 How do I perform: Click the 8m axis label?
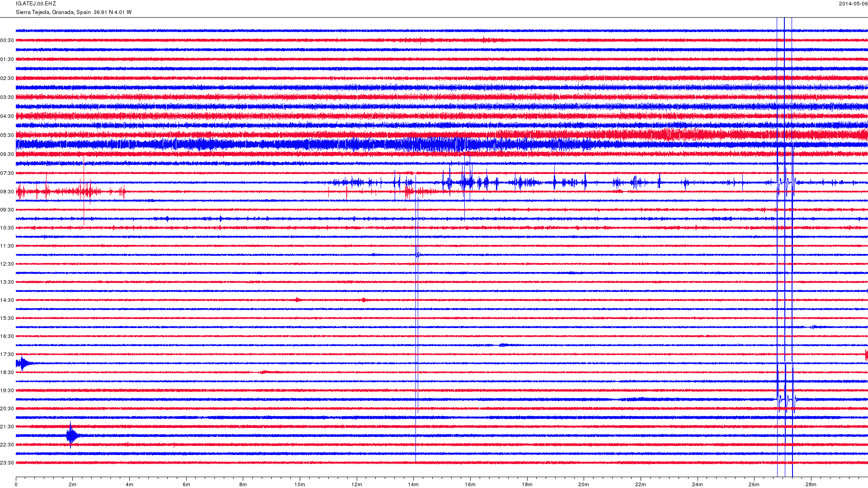(x=243, y=484)
